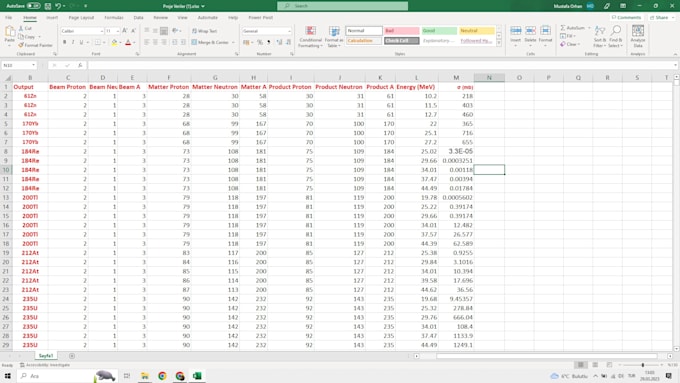This screenshot has width=680, height=383.
Task: Switch to the Page Layout tab
Action: pyautogui.click(x=81, y=18)
